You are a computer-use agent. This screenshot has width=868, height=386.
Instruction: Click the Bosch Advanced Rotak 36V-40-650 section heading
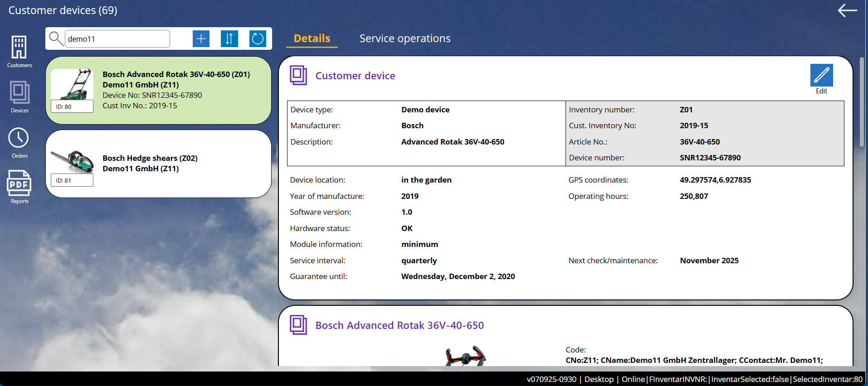[400, 325]
